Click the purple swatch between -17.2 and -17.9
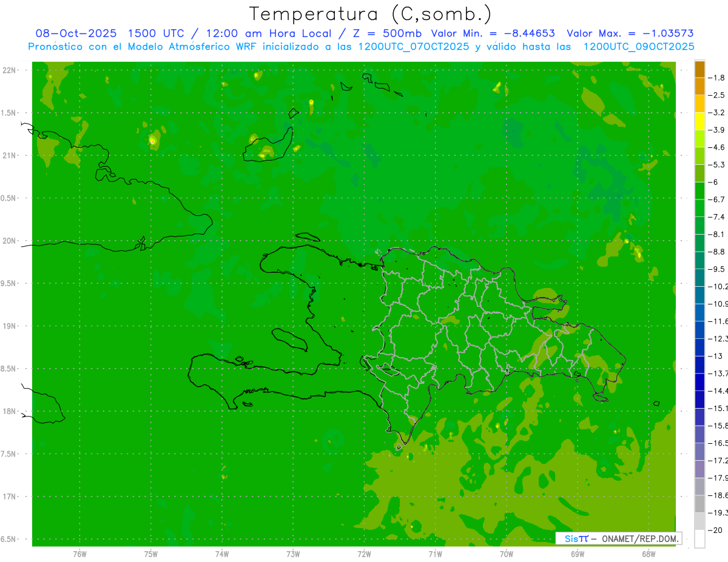 pyautogui.click(x=699, y=469)
